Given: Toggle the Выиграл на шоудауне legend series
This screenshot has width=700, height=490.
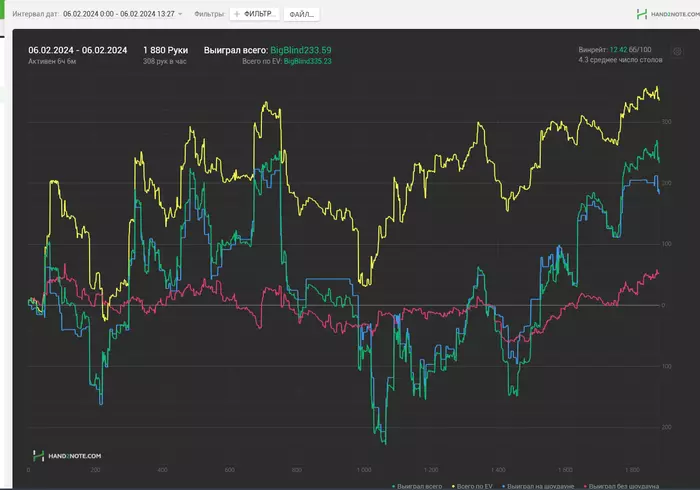Looking at the screenshot, I should pyautogui.click(x=538, y=486).
